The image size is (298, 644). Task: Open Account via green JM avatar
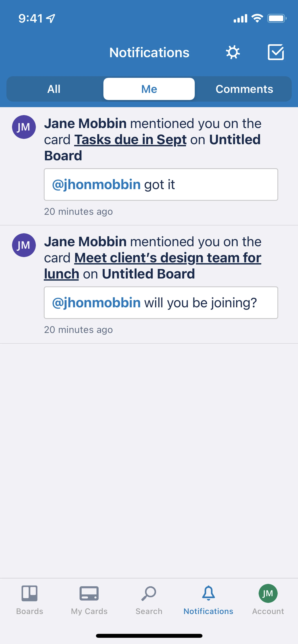pos(268,593)
